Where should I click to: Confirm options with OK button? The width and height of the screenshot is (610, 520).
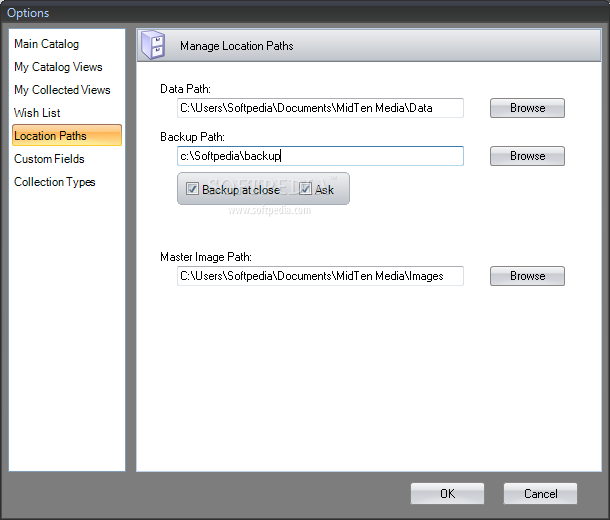[447, 494]
